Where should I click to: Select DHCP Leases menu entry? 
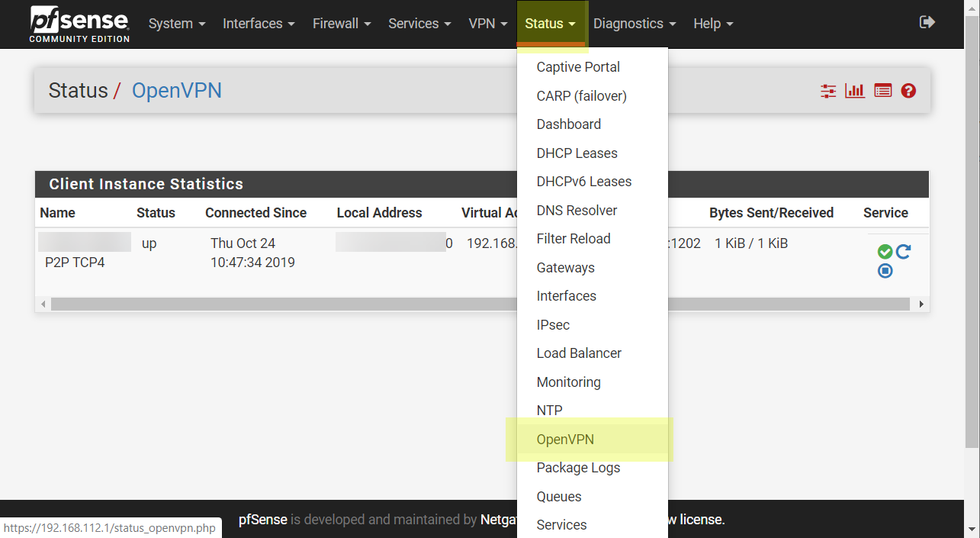click(593, 153)
